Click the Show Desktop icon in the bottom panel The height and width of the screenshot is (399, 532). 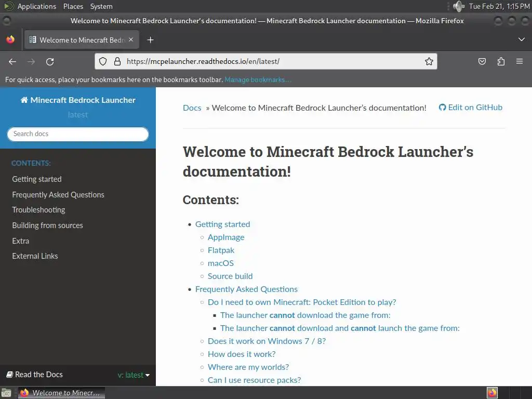click(x=6, y=393)
